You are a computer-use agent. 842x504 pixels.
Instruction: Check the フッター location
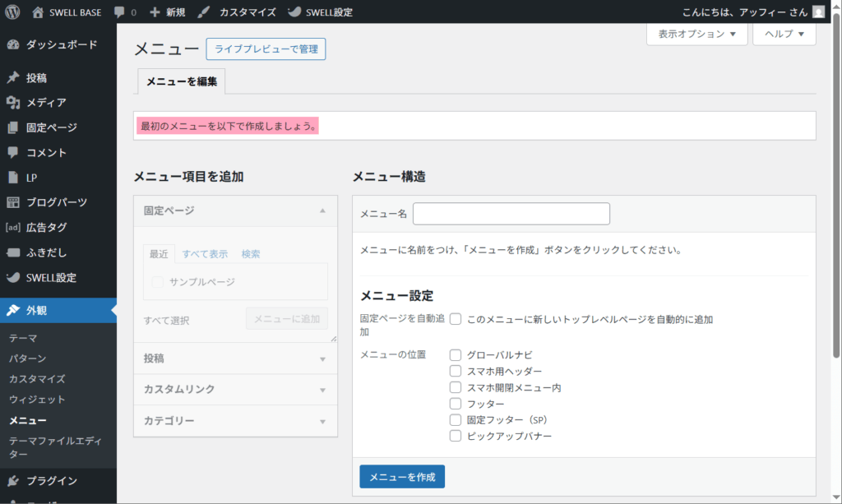pos(456,403)
